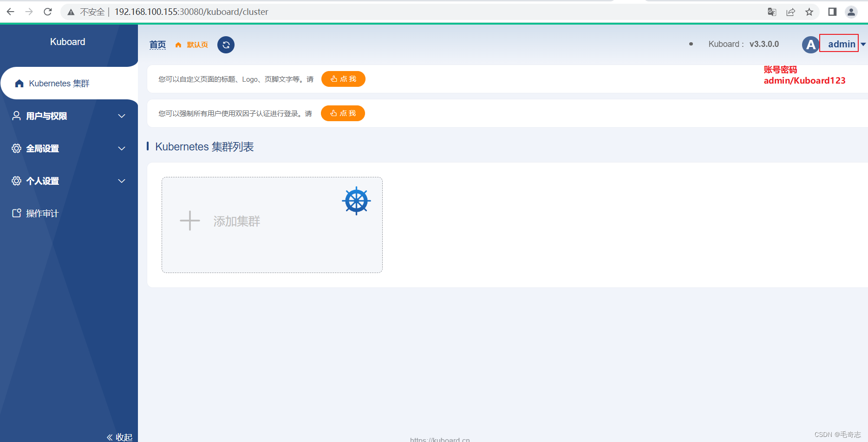
Task: Expand the 全局设置 chevron
Action: (122, 149)
